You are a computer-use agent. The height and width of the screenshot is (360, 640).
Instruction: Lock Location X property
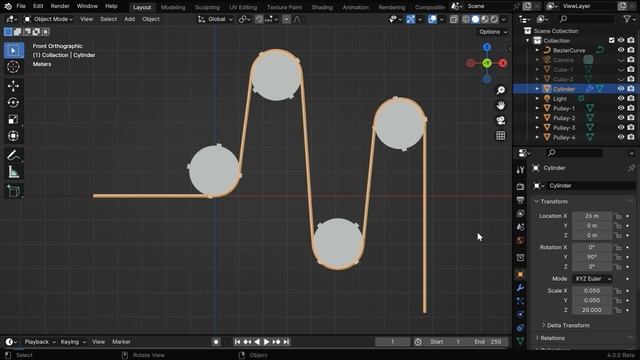618,216
